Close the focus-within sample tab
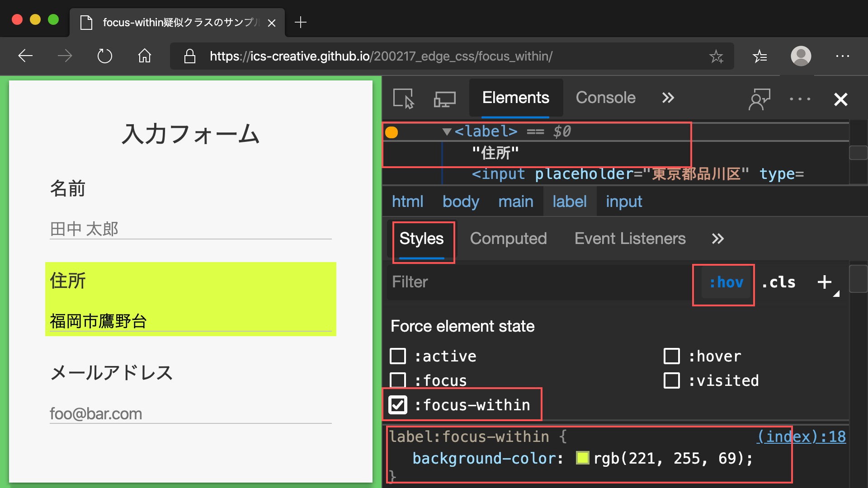The width and height of the screenshot is (868, 488). (272, 23)
